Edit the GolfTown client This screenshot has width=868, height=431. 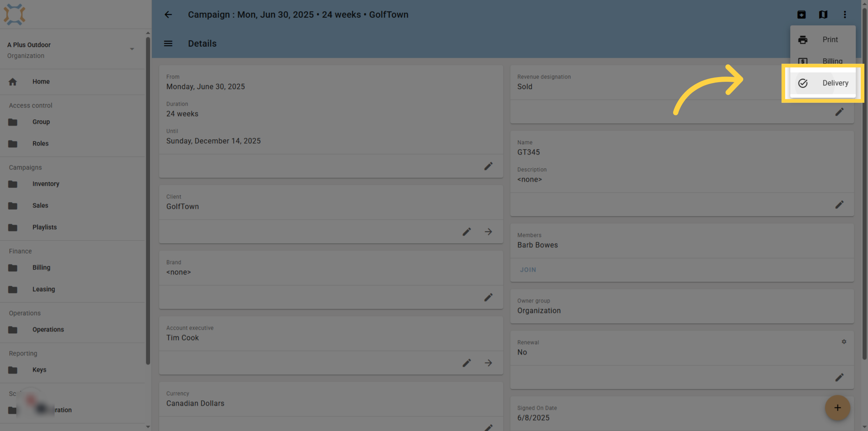(467, 232)
